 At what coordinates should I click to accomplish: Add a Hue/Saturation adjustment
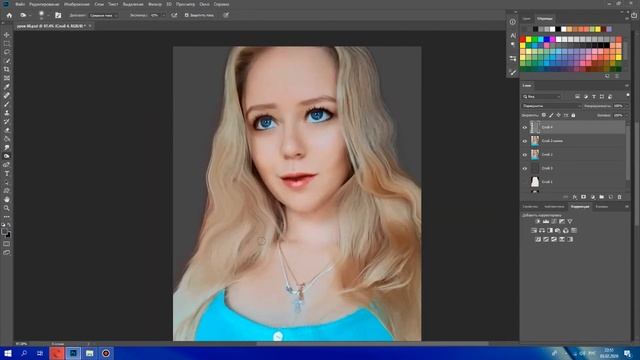tap(534, 231)
